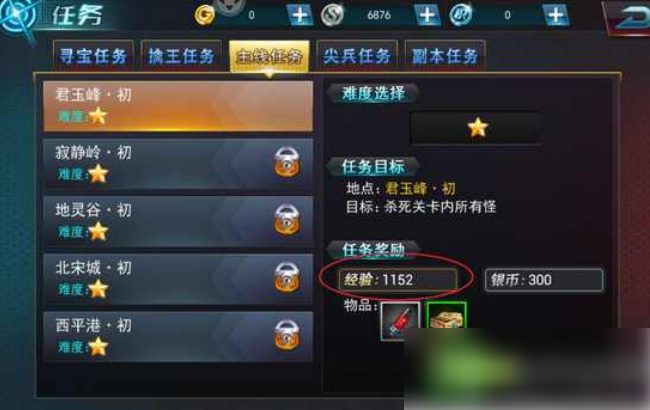The height and width of the screenshot is (410, 650).
Task: Choose the one-star difficulty option
Action: (476, 128)
